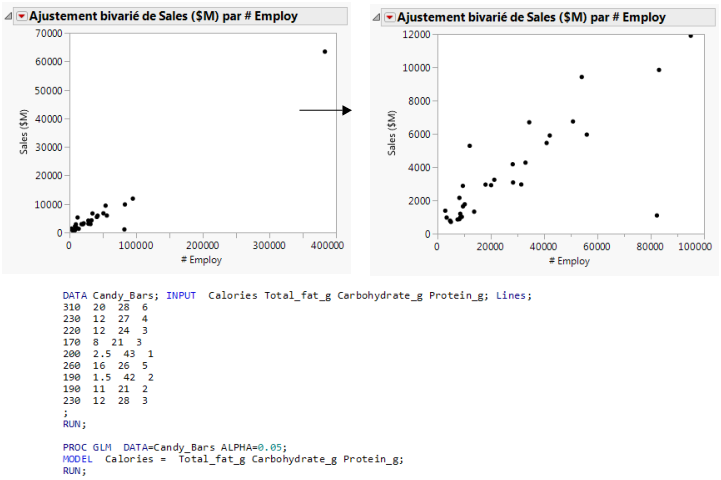Click the 70000 tick on left plot y-axis
Image resolution: width=721 pixels, height=480 pixels.
point(49,33)
